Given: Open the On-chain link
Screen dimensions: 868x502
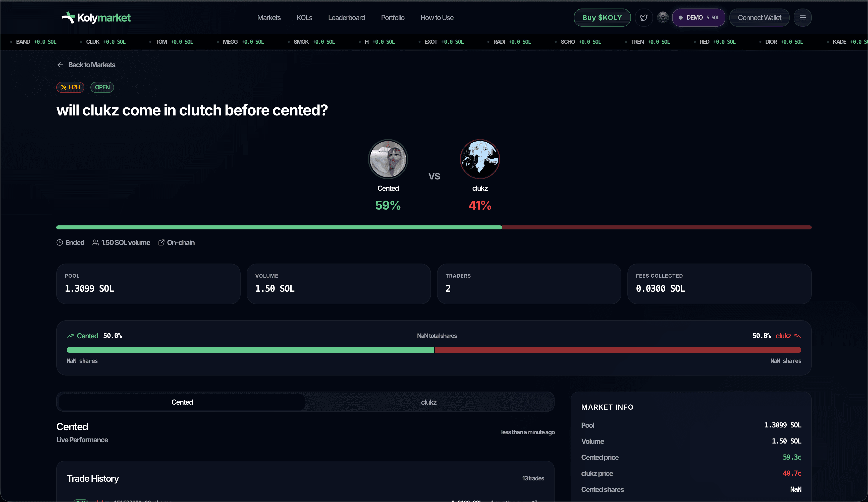Looking at the screenshot, I should (176, 242).
